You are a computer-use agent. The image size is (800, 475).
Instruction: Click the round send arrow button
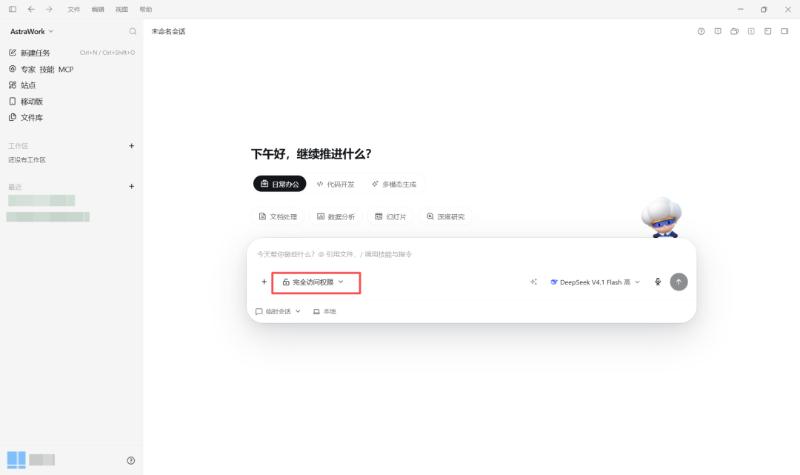coord(679,282)
